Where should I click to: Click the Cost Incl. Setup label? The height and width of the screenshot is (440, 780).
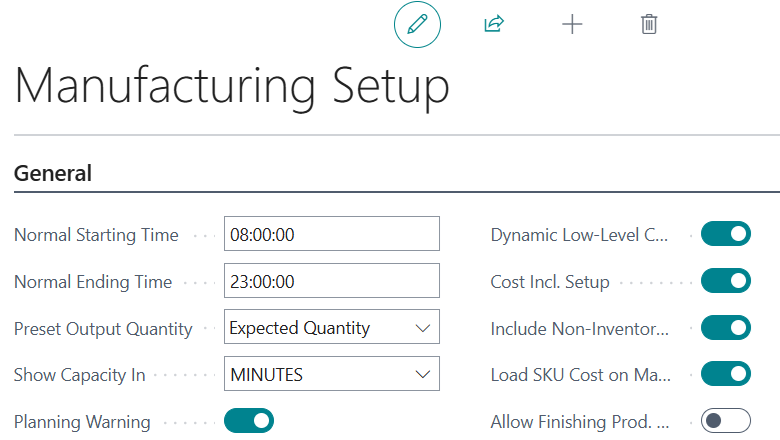[550, 282]
